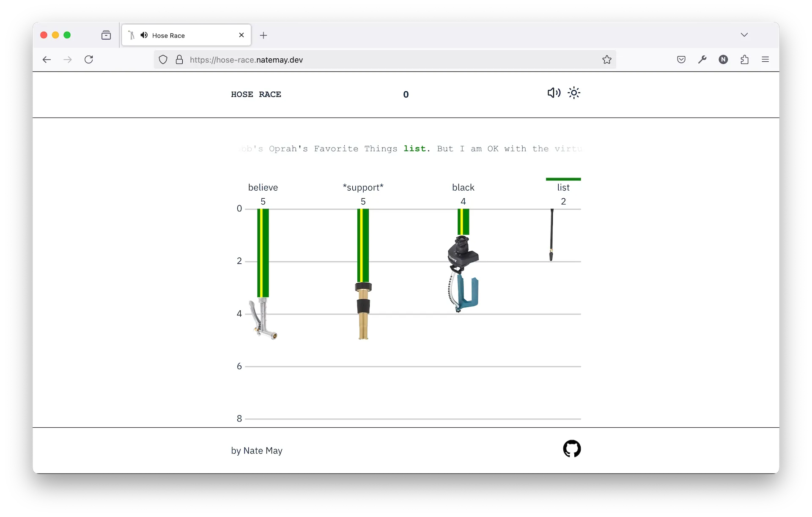Open the Firefox View recent browsing
Screen dimensions: 812x517
click(x=106, y=35)
